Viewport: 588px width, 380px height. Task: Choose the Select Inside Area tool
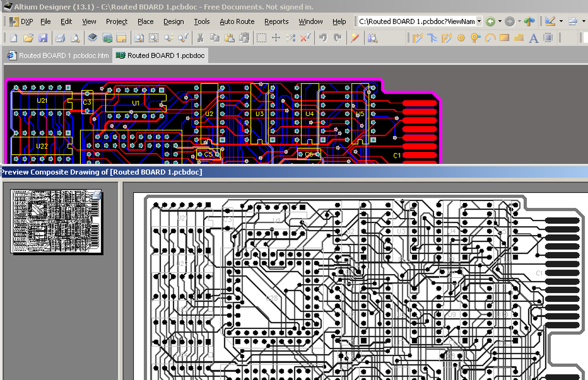[261, 38]
